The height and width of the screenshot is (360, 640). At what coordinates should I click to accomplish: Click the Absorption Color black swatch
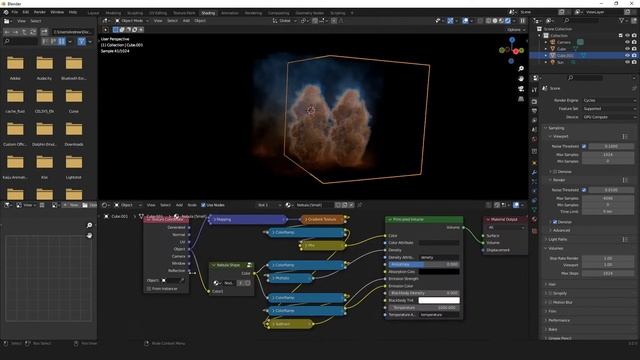click(439, 271)
